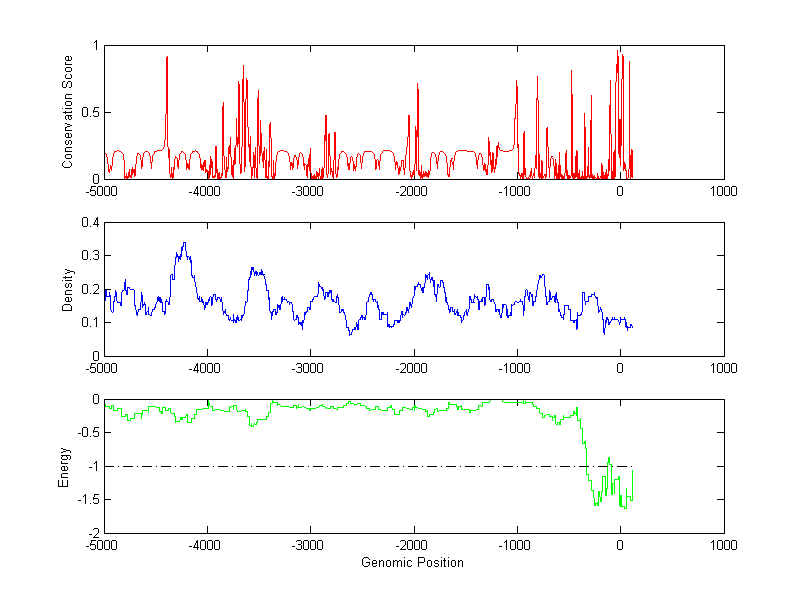Viewport: 800px width, 599px height.
Task: Click the Energy y-axis label
Action: click(x=64, y=466)
